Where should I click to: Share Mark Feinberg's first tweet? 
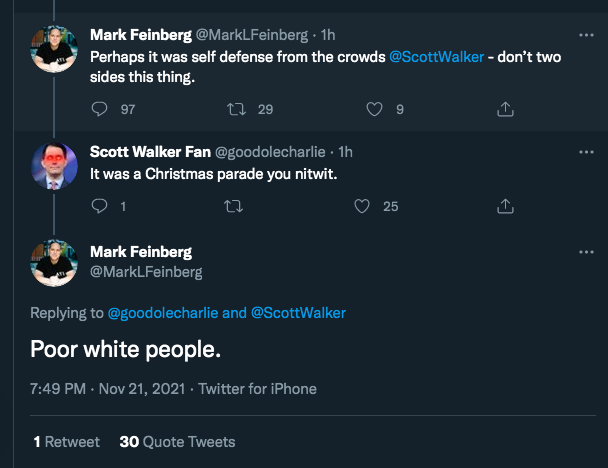click(506, 109)
